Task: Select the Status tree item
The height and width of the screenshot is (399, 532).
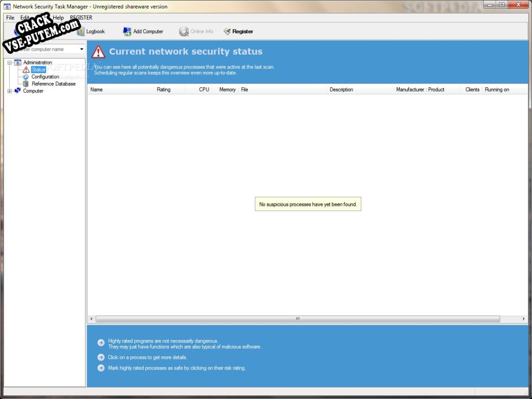Action: (38, 70)
